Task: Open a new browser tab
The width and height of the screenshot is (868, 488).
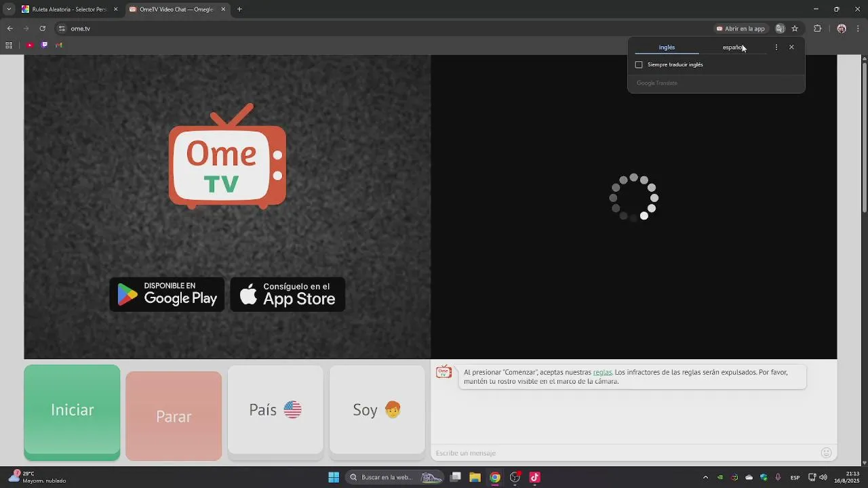Action: click(239, 9)
